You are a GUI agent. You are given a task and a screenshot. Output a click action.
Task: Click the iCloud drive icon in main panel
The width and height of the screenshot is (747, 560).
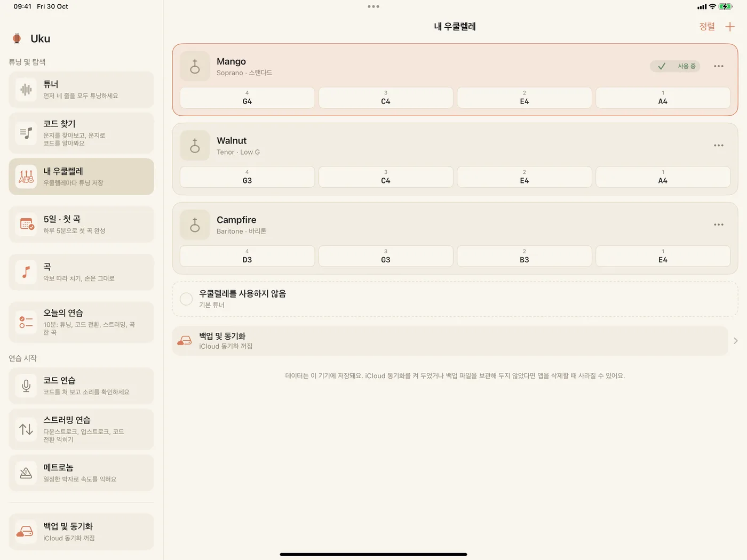[x=185, y=341]
